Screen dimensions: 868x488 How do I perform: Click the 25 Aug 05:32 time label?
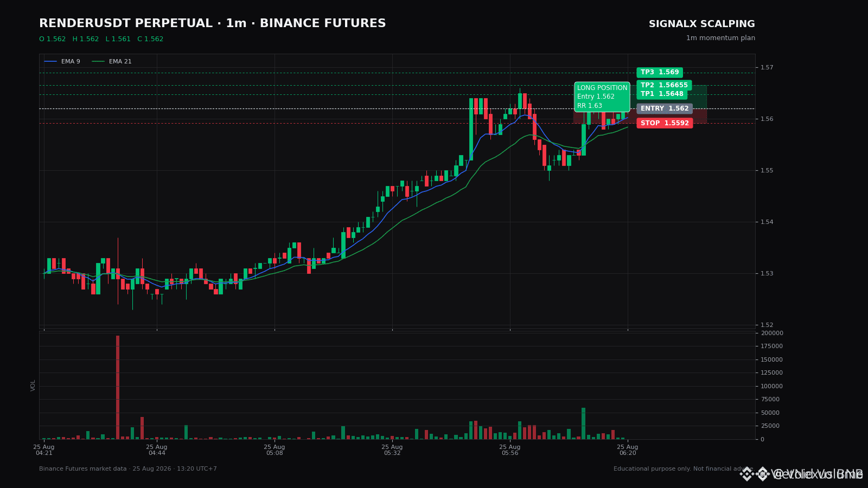392,450
